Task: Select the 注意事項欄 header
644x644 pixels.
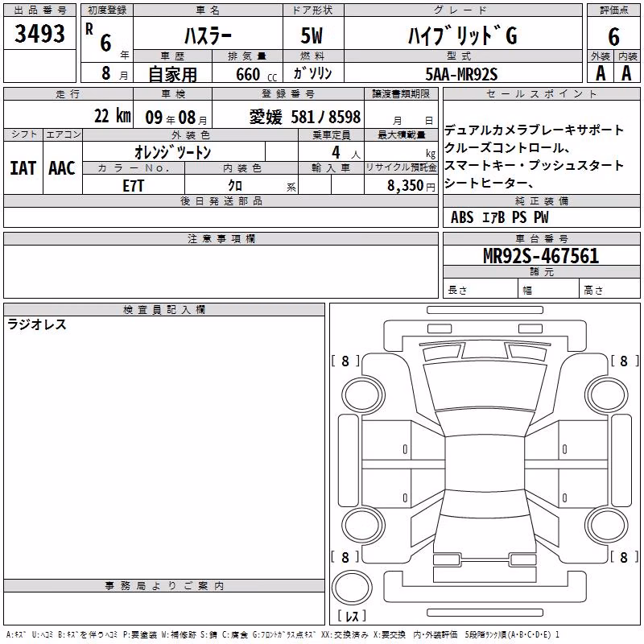Action: 221,238
